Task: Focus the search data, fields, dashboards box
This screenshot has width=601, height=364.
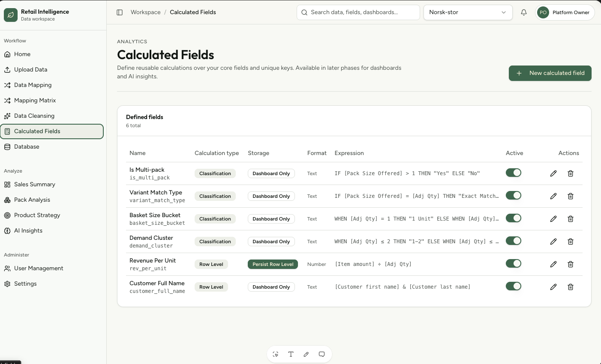Action: click(358, 12)
